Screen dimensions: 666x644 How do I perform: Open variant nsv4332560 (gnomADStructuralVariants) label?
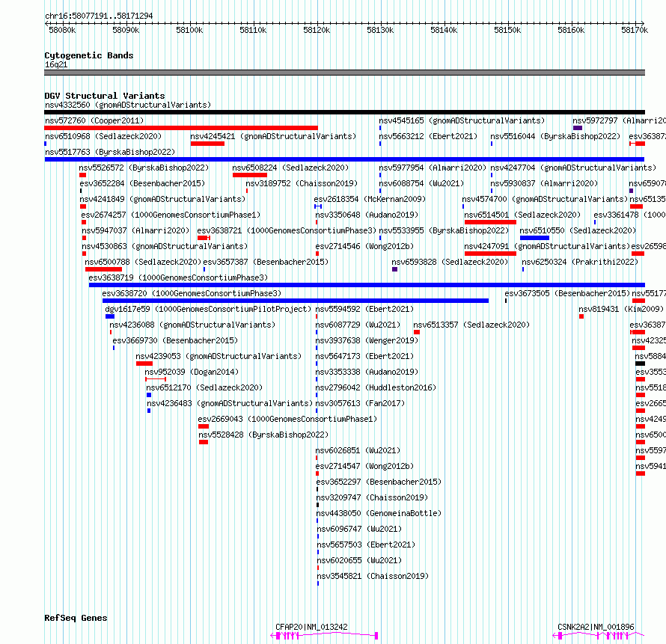[128, 105]
